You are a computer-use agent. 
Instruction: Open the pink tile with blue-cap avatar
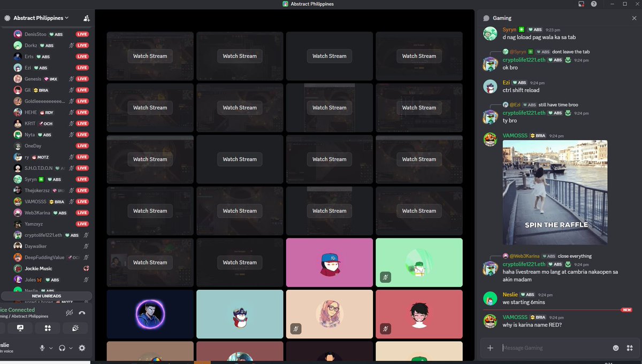point(330,262)
